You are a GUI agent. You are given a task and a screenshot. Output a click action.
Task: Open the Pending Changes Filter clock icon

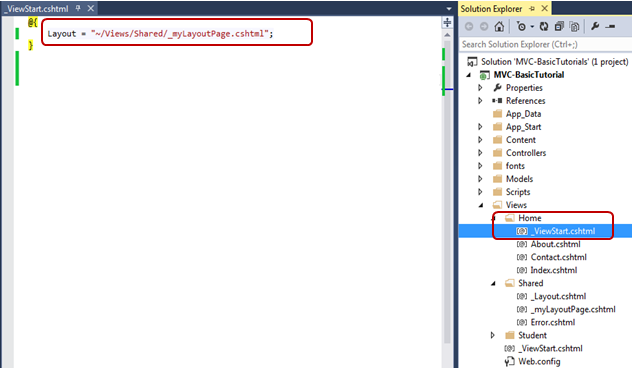click(521, 27)
